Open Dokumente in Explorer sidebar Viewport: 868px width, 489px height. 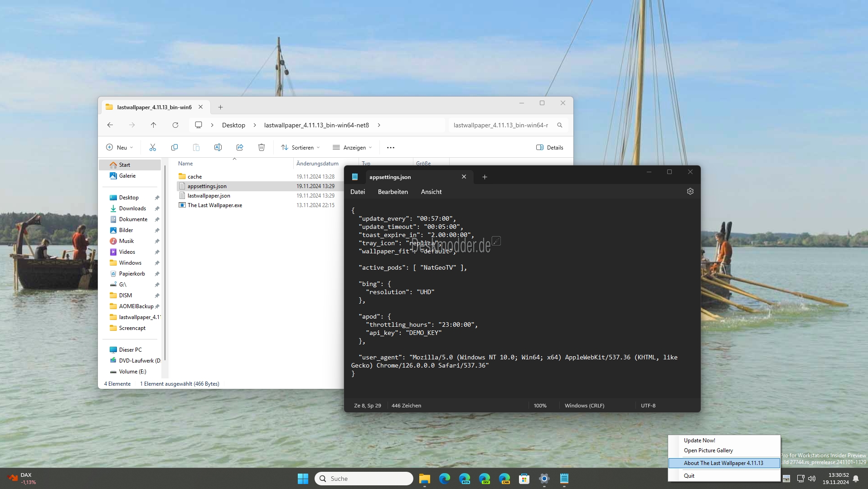tap(133, 219)
